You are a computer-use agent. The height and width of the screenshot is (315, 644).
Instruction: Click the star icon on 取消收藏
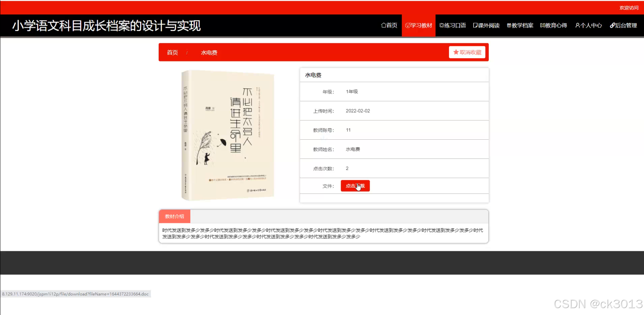456,52
